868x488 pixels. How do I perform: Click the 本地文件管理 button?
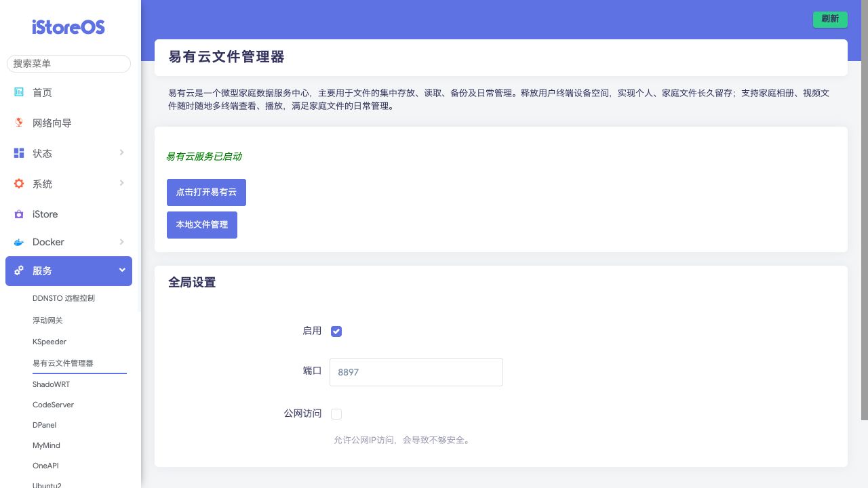tap(202, 225)
